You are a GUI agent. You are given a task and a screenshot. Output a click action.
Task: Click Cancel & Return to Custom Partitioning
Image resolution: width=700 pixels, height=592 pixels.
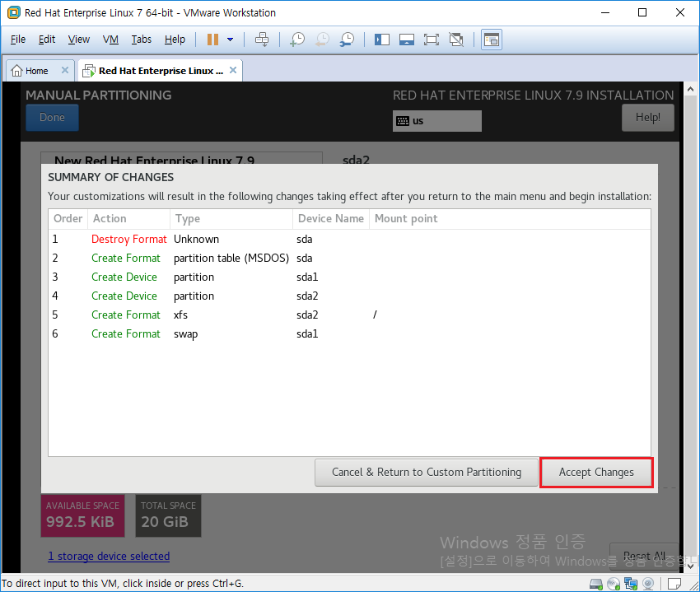pos(427,473)
